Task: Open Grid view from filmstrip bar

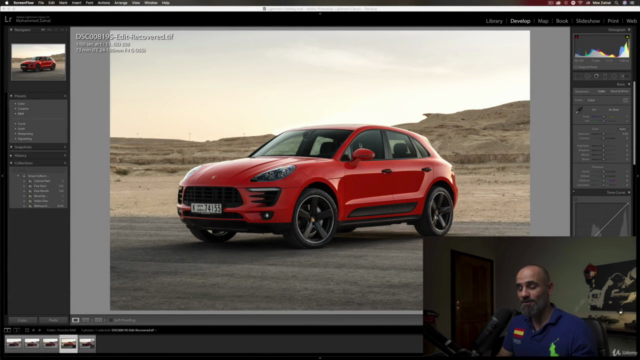Action: click(27, 330)
